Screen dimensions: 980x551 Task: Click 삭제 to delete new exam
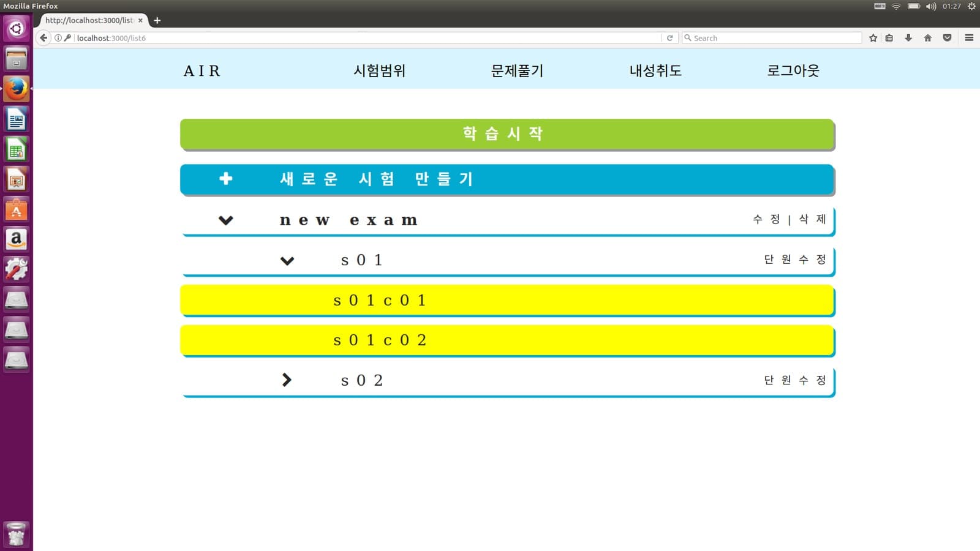[813, 219]
